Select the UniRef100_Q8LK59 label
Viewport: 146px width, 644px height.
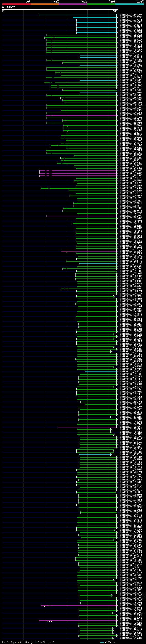tap(131, 216)
